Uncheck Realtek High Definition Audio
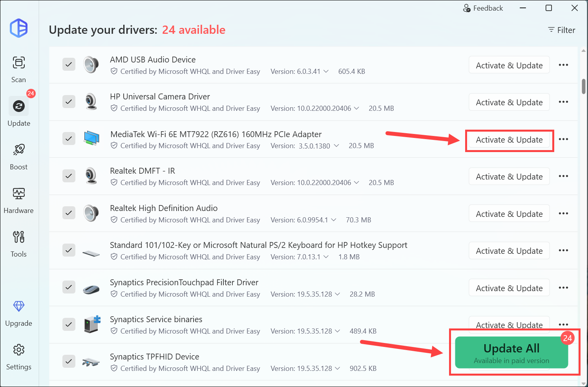Viewport: 588px width, 387px height. coord(69,213)
